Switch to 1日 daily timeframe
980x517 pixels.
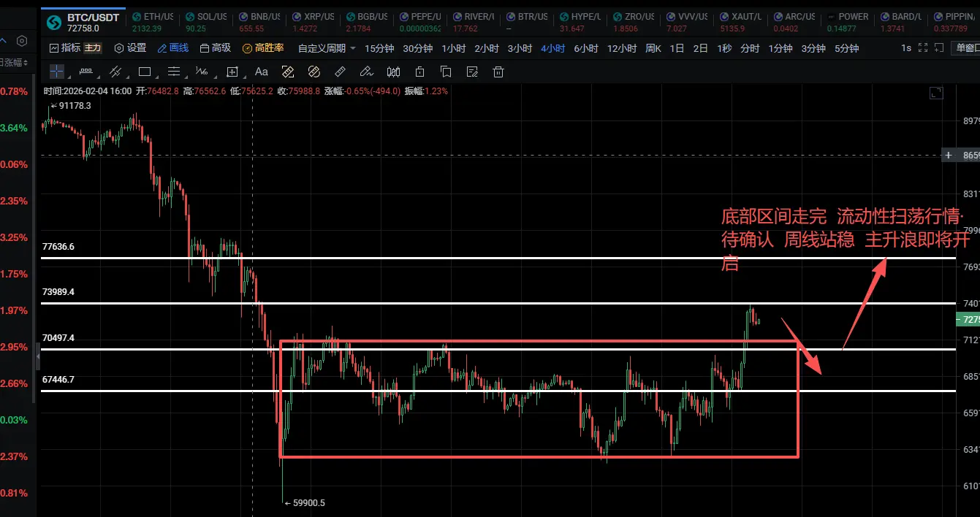click(x=677, y=48)
